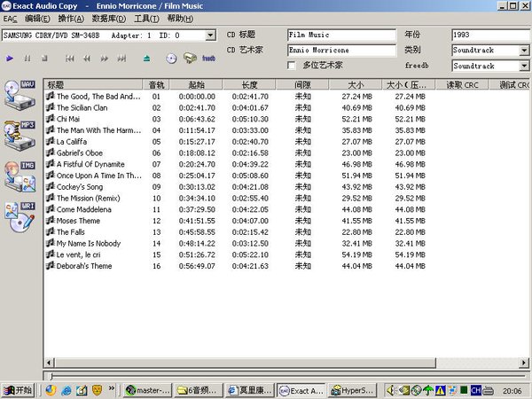The image size is (532, 399).
Task: Click the yellow warning tray icon
Action: tap(440, 390)
